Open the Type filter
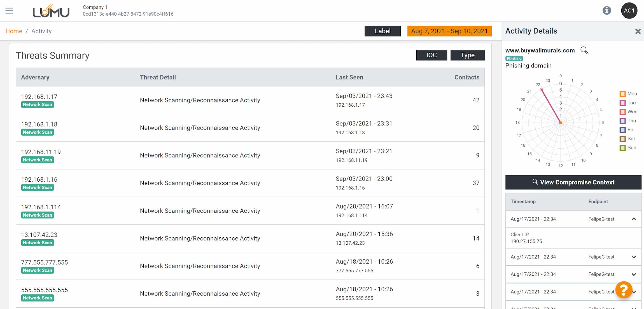The height and width of the screenshot is (309, 644). click(467, 55)
